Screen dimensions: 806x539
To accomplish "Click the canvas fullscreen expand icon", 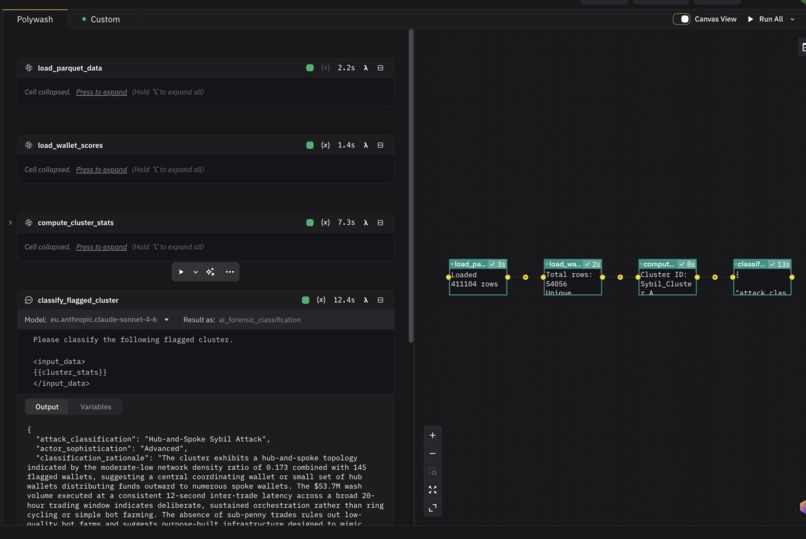I will pyautogui.click(x=432, y=508).
